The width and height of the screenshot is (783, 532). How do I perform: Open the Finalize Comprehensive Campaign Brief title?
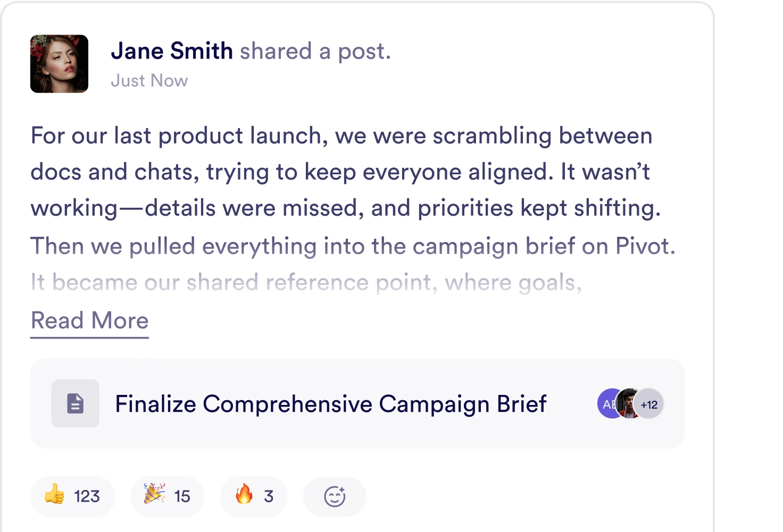point(330,404)
